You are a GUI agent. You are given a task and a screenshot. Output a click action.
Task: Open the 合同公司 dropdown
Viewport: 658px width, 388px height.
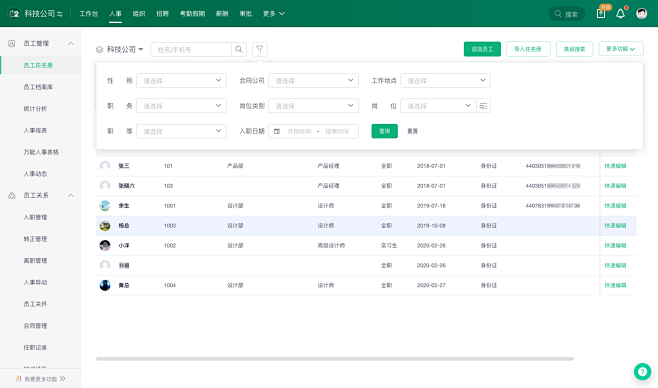313,81
